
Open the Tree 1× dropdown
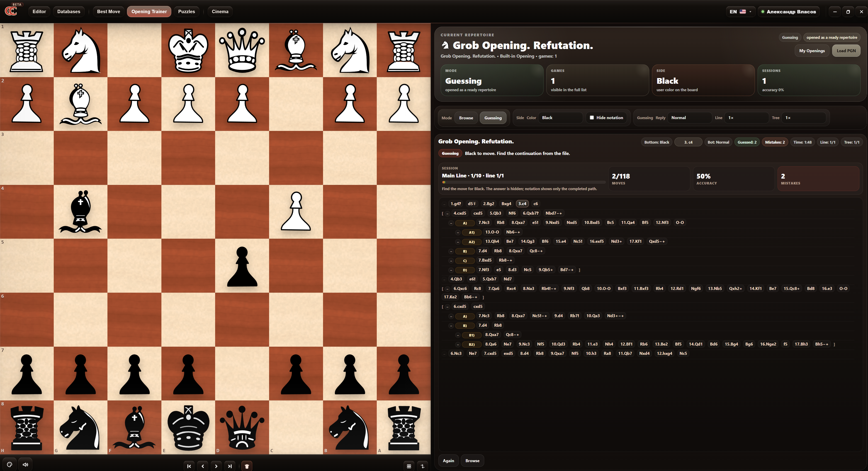804,118
